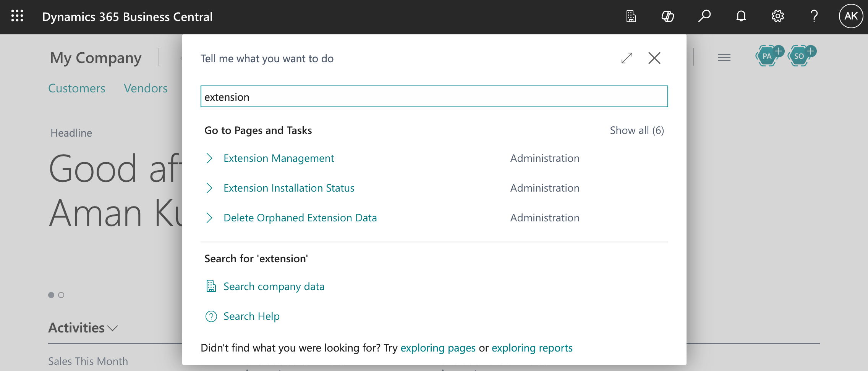This screenshot has width=868, height=371.
Task: Follow the exploring reports link
Action: coord(532,348)
